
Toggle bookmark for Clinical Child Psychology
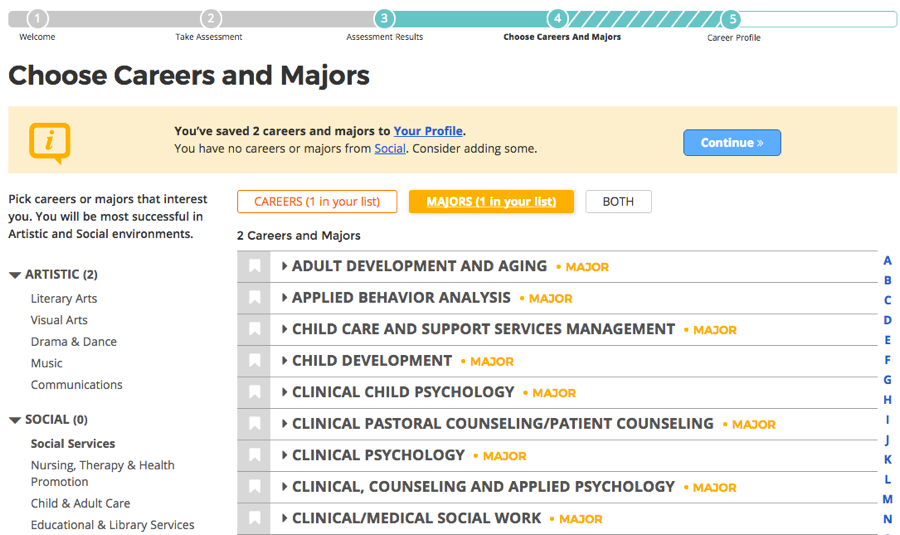[254, 393]
